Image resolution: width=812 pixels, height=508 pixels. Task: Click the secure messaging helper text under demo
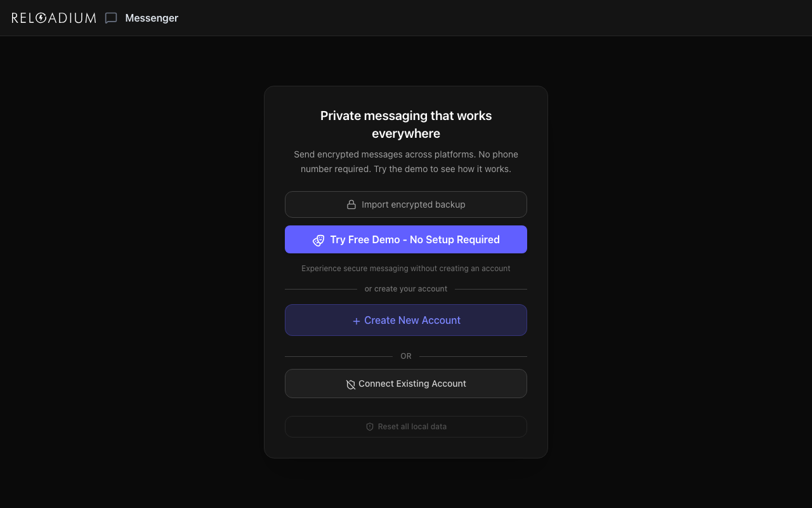pyautogui.click(x=406, y=268)
